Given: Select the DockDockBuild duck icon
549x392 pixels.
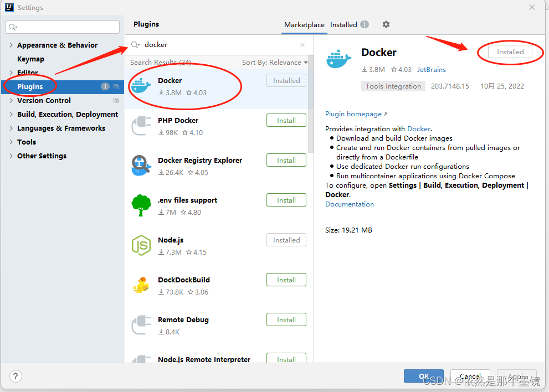Looking at the screenshot, I should [141, 285].
